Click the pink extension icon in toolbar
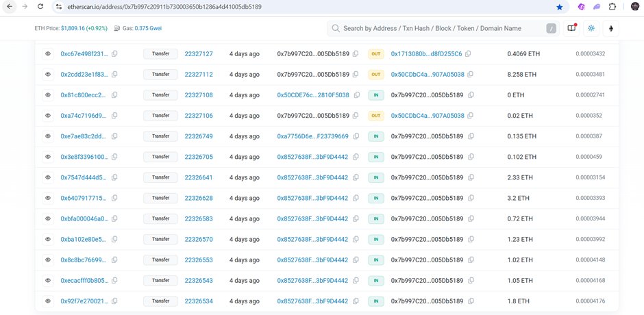644x315 pixels. click(581, 7)
